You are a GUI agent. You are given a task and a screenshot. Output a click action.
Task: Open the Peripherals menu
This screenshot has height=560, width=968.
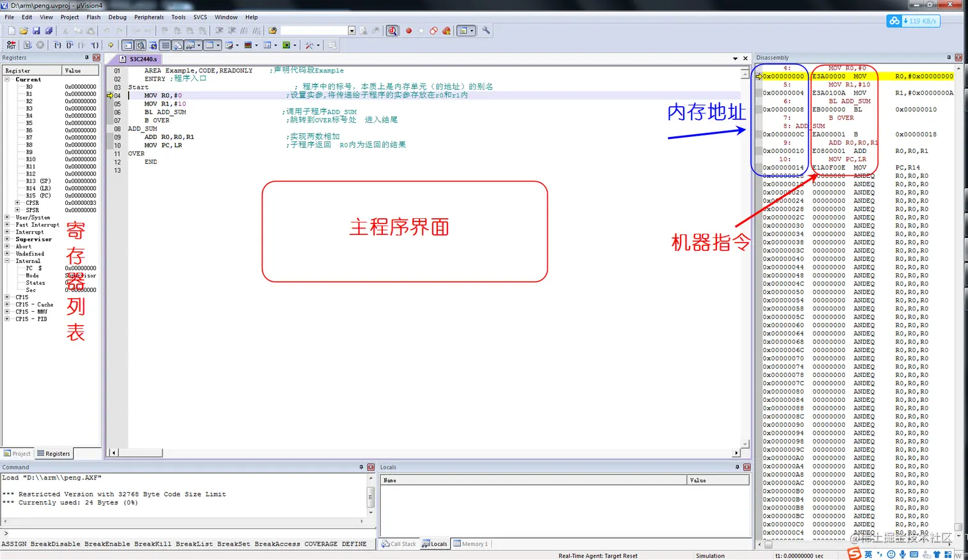(x=149, y=17)
